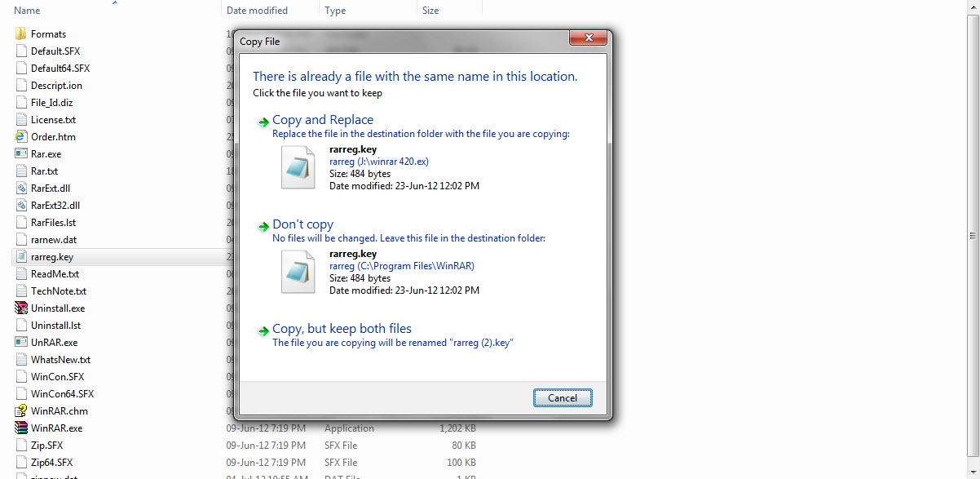Viewport: 980px width, 479px height.
Task: Select the RarExt32.dll gear icon
Action: (21, 205)
